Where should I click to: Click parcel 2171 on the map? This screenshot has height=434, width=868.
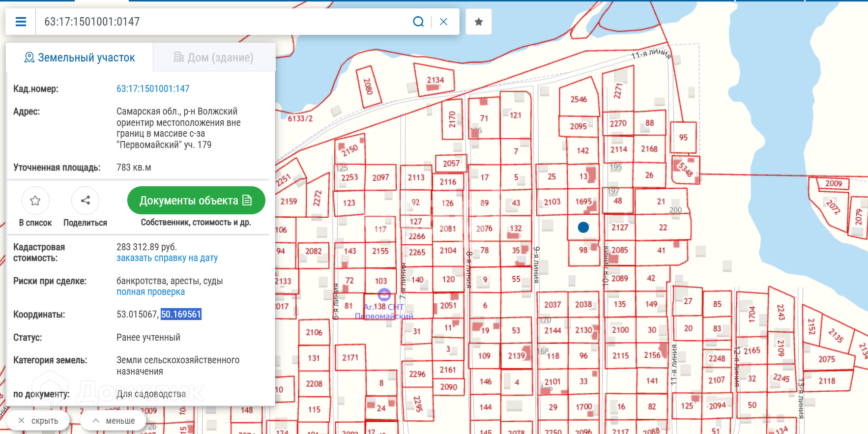tap(350, 358)
